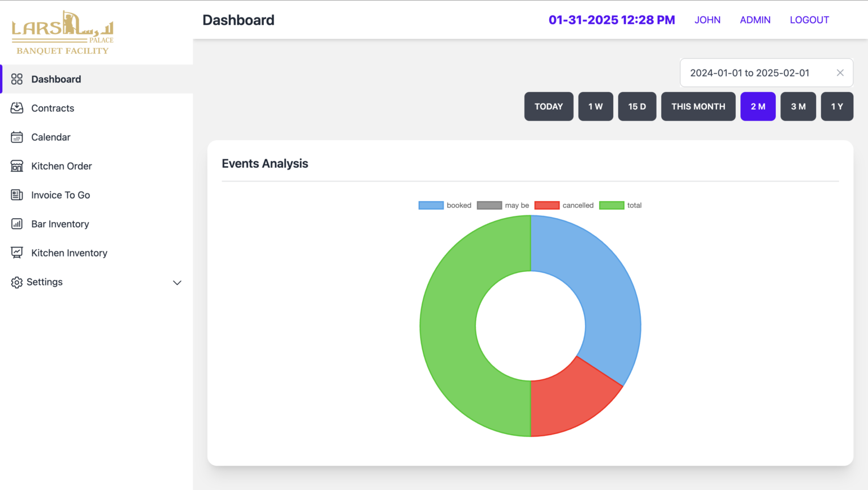The image size is (868, 490).
Task: Open Kitchen Order from the sidebar
Action: [x=97, y=166]
